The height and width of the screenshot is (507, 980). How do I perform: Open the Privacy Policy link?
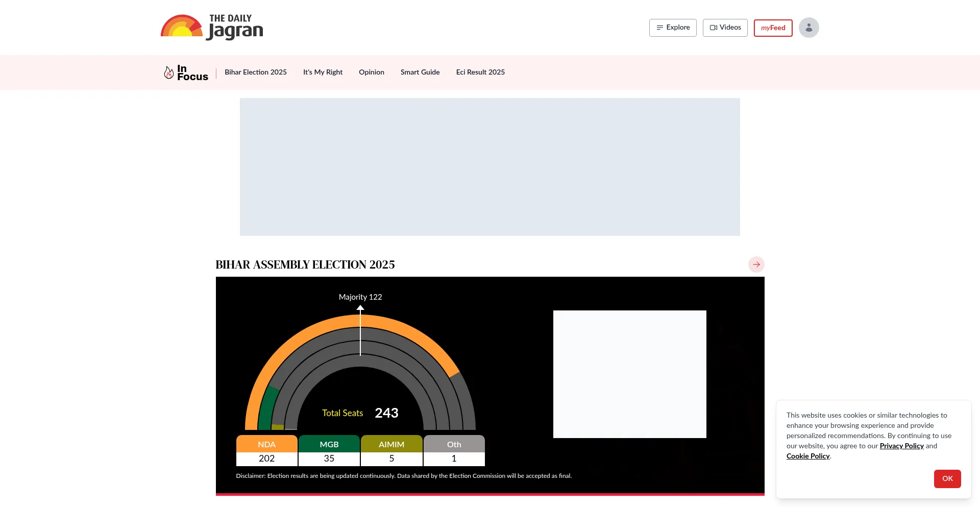[x=901, y=446]
